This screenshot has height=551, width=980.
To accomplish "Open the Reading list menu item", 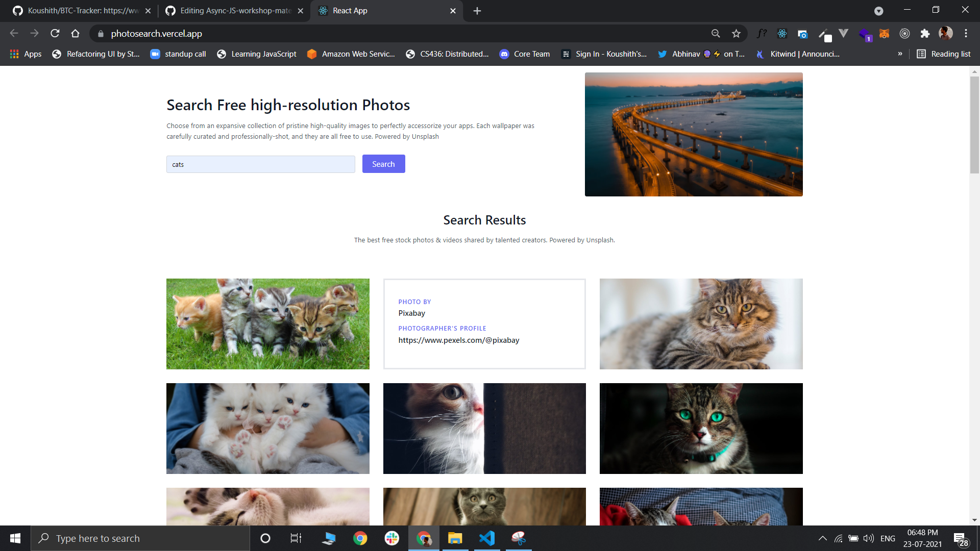I will point(943,54).
